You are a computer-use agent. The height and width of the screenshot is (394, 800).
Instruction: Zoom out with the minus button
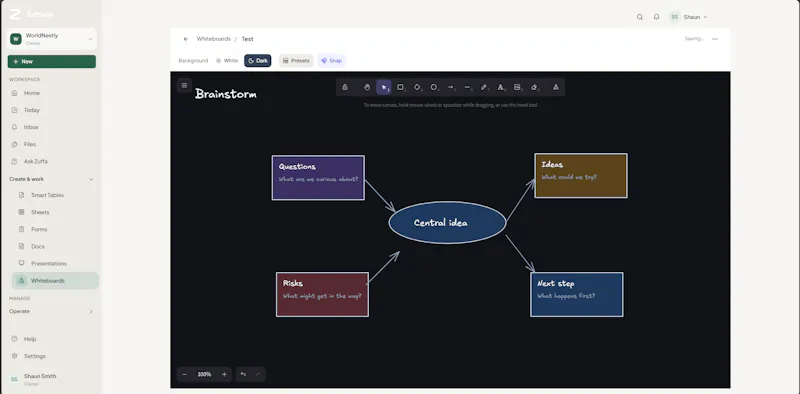pyautogui.click(x=184, y=375)
